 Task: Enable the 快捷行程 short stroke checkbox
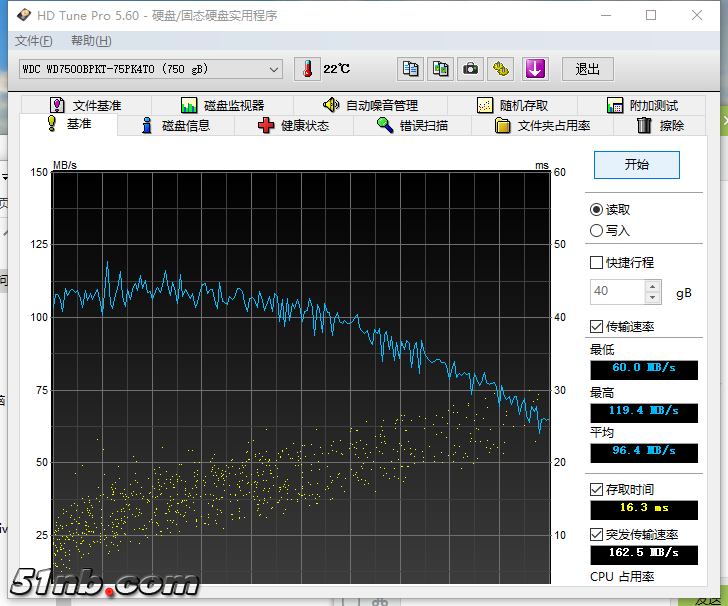597,262
